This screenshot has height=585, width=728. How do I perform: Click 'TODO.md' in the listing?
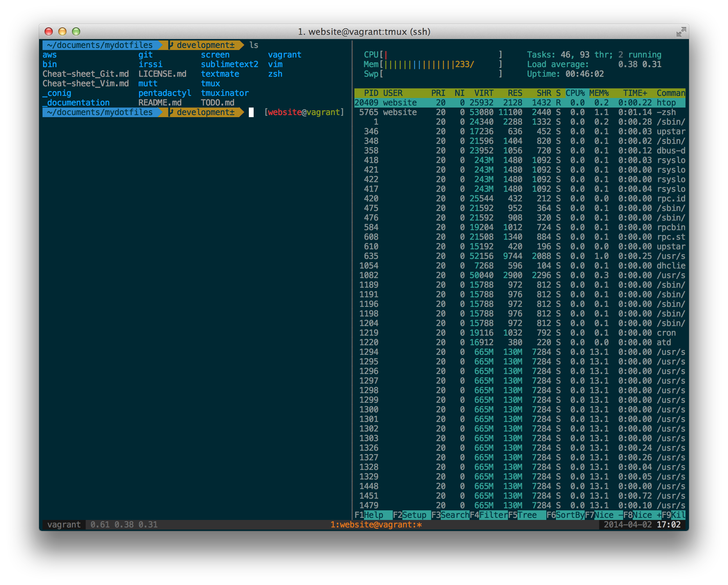tap(218, 103)
